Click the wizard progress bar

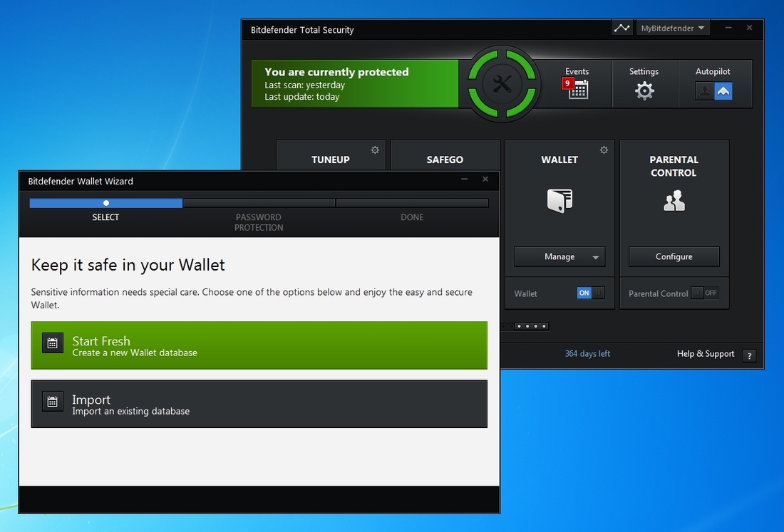(105, 203)
